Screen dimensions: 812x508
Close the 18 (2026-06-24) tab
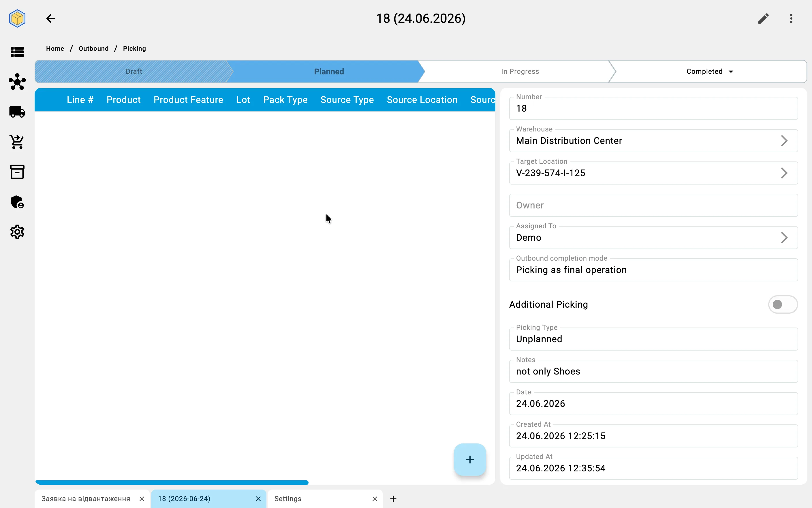tap(258, 498)
